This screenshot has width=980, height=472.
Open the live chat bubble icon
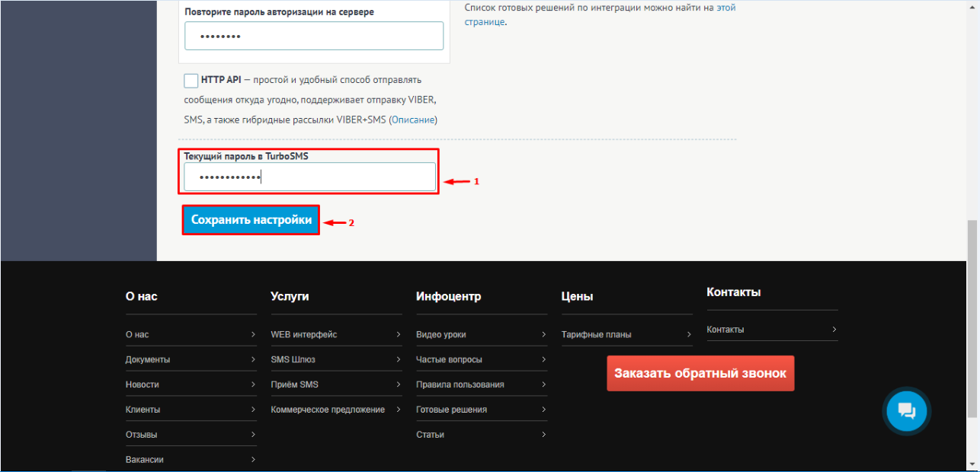point(907,411)
